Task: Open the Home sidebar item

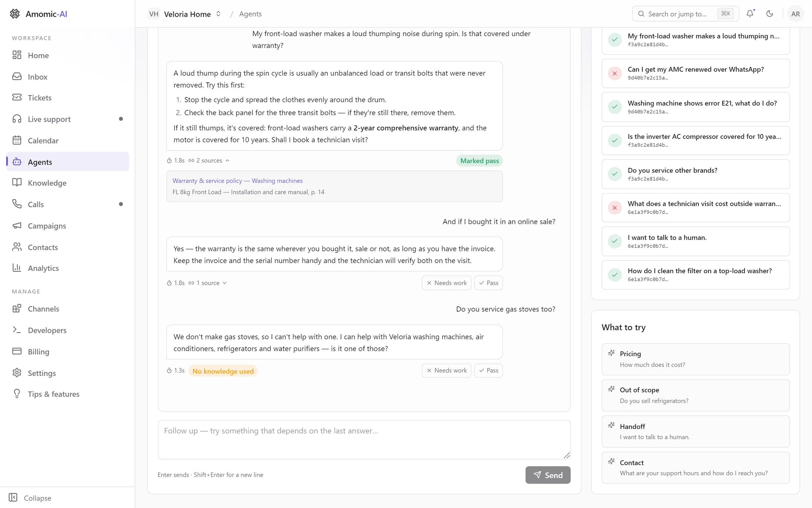Action: [68, 55]
